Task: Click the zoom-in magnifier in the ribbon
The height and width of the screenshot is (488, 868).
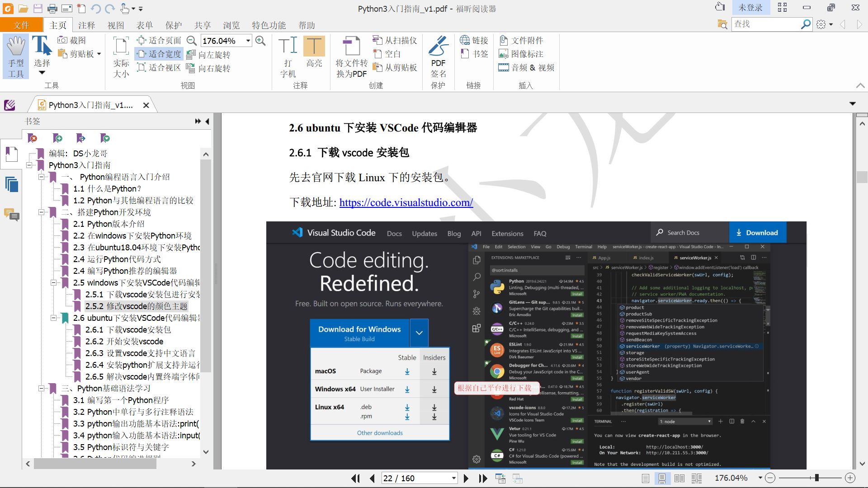Action: [260, 41]
